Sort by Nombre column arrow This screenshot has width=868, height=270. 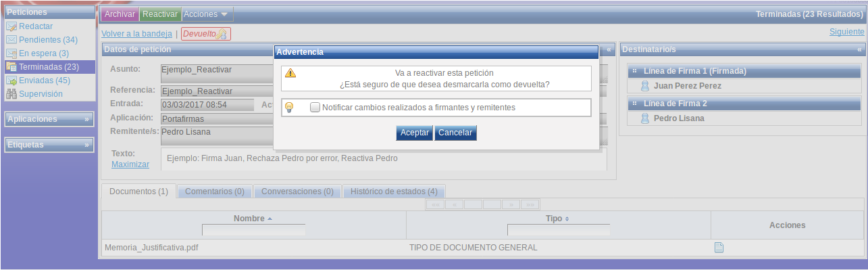[270, 219]
